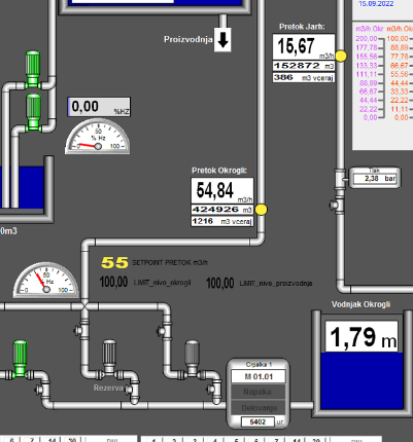Select the upper green pump motor

point(33,69)
